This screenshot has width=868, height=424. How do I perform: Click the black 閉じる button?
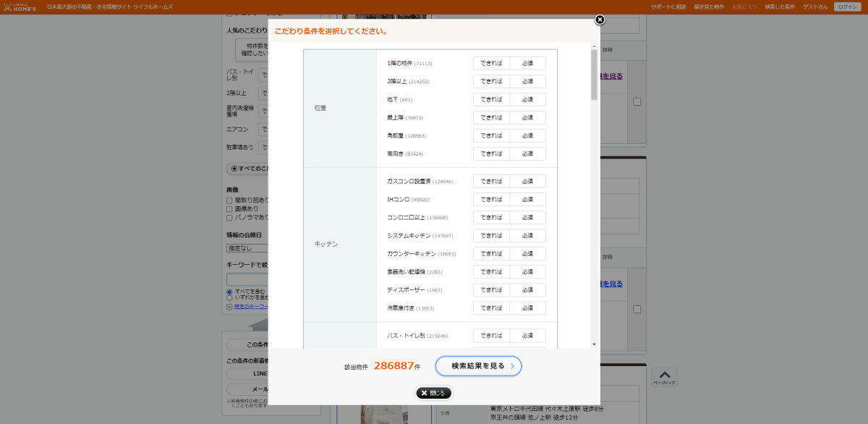click(x=434, y=393)
